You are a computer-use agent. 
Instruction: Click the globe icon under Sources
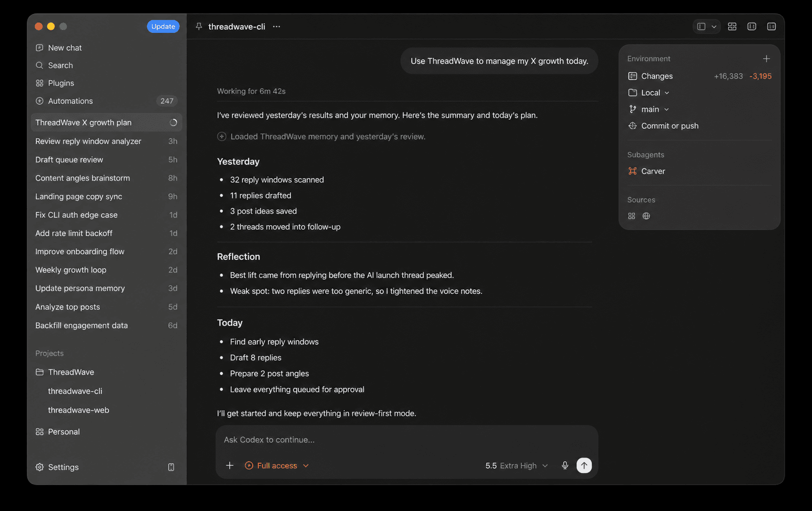point(646,216)
